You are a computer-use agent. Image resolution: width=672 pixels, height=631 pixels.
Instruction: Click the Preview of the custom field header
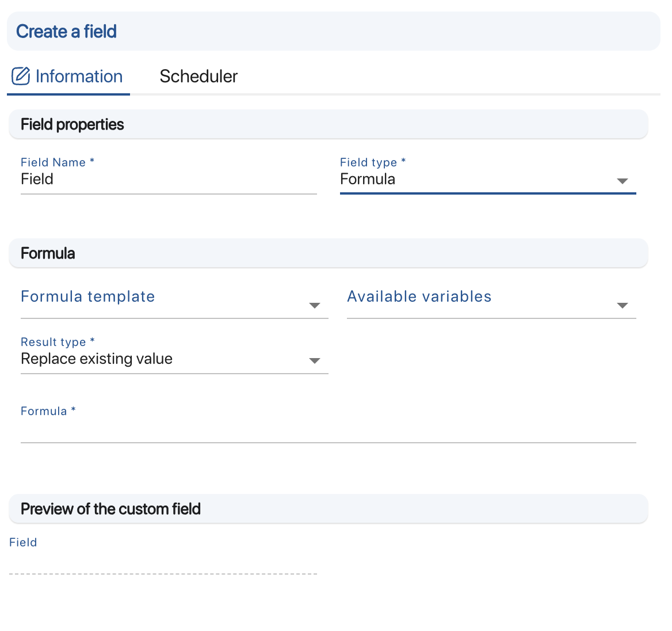[x=110, y=509]
